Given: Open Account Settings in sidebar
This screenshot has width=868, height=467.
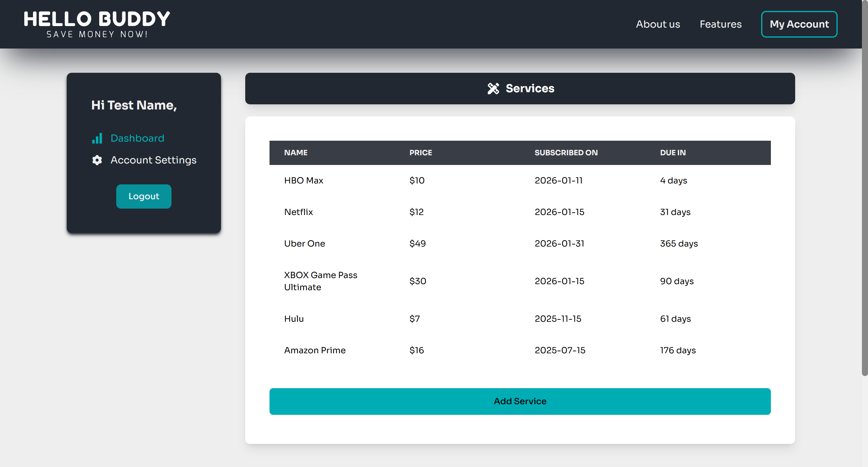Looking at the screenshot, I should [x=153, y=160].
